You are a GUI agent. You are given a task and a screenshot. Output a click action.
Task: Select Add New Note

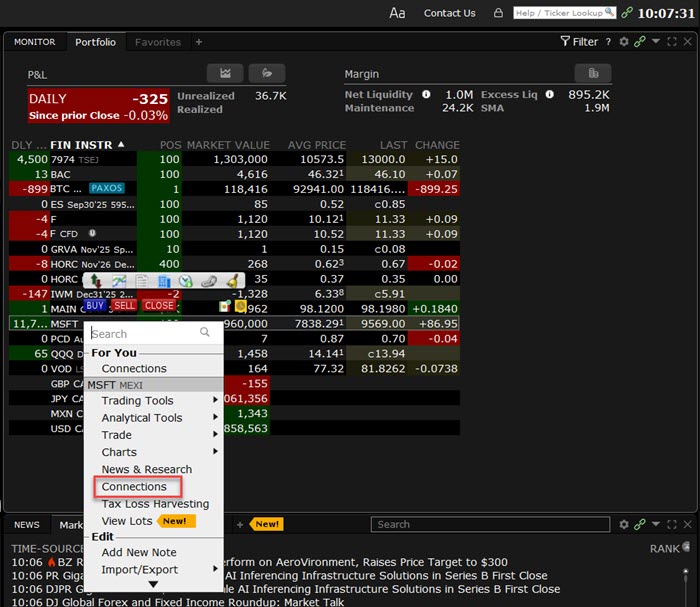click(x=139, y=552)
